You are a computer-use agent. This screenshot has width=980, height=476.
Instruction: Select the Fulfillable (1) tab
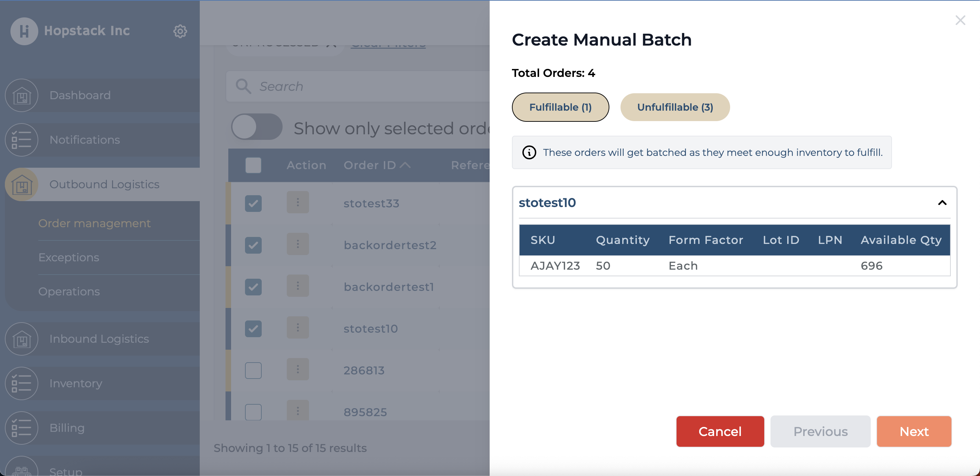[x=560, y=107]
